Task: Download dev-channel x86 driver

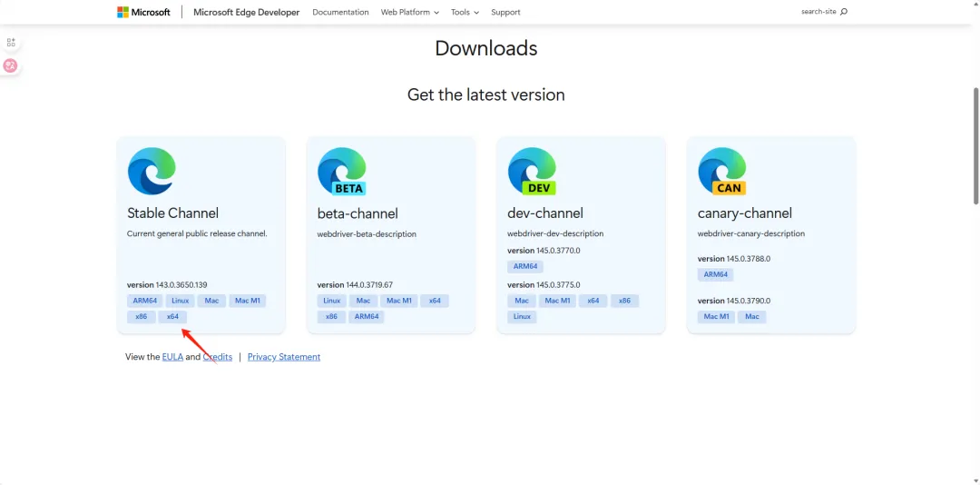Action: [624, 301]
